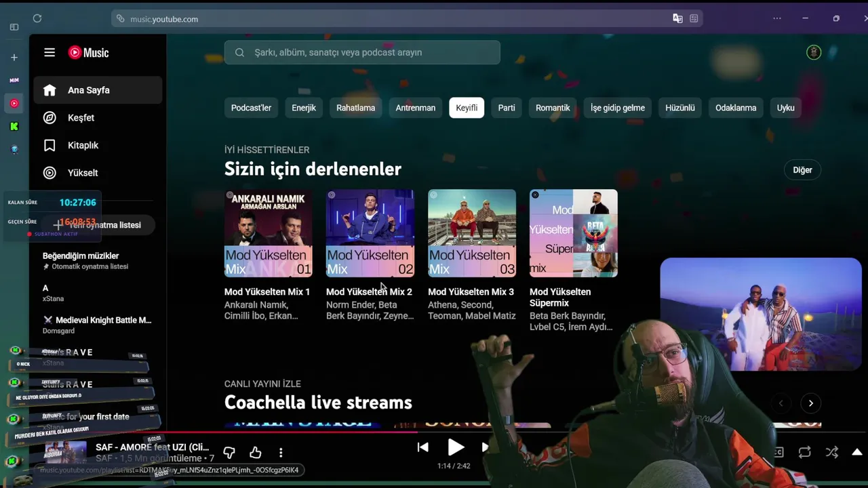Select the Hüzünlü mood chip
The image size is (868, 488).
(x=680, y=108)
